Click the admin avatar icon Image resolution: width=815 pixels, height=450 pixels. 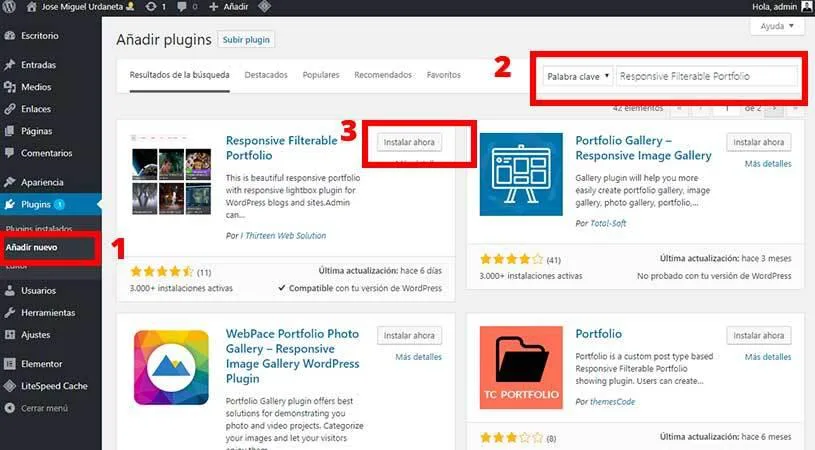[x=807, y=6]
